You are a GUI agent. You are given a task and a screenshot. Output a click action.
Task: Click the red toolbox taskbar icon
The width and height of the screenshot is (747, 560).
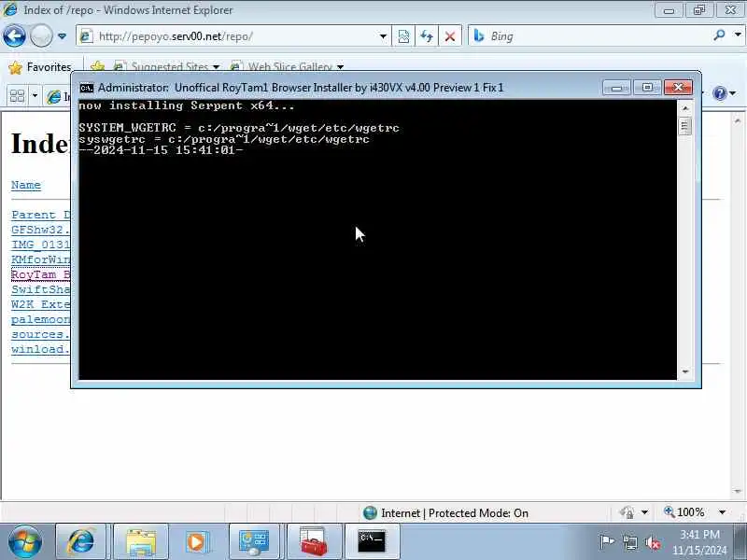(x=313, y=541)
